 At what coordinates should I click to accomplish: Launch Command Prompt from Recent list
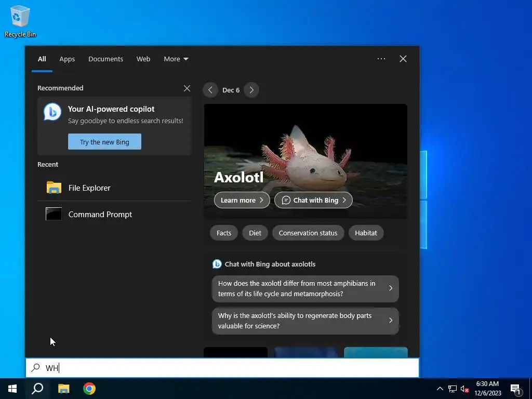click(114, 215)
